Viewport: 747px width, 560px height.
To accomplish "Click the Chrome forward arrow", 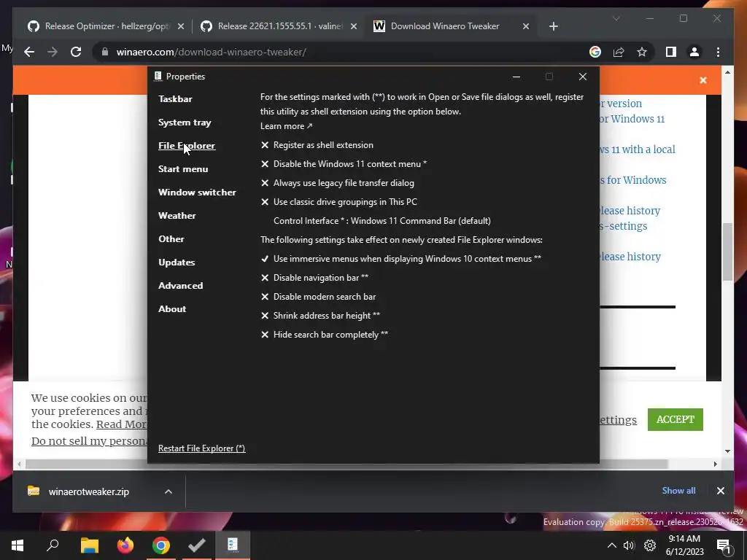I will coord(53,52).
